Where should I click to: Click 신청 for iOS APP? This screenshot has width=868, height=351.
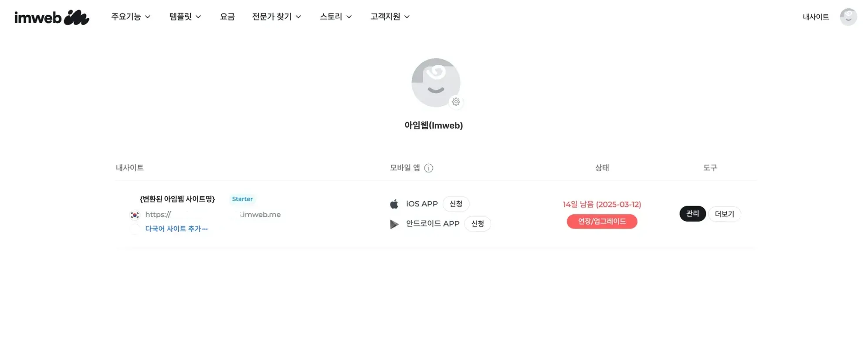(456, 204)
